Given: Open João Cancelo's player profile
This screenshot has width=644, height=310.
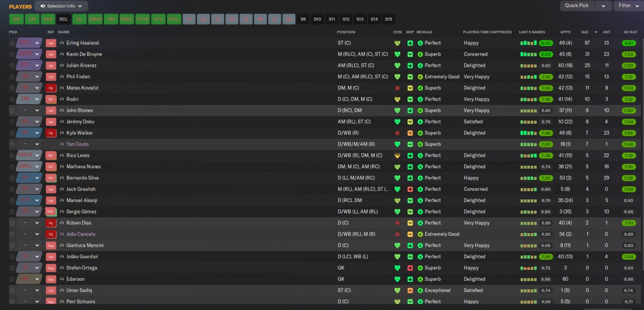Looking at the screenshot, I should click(80, 234).
